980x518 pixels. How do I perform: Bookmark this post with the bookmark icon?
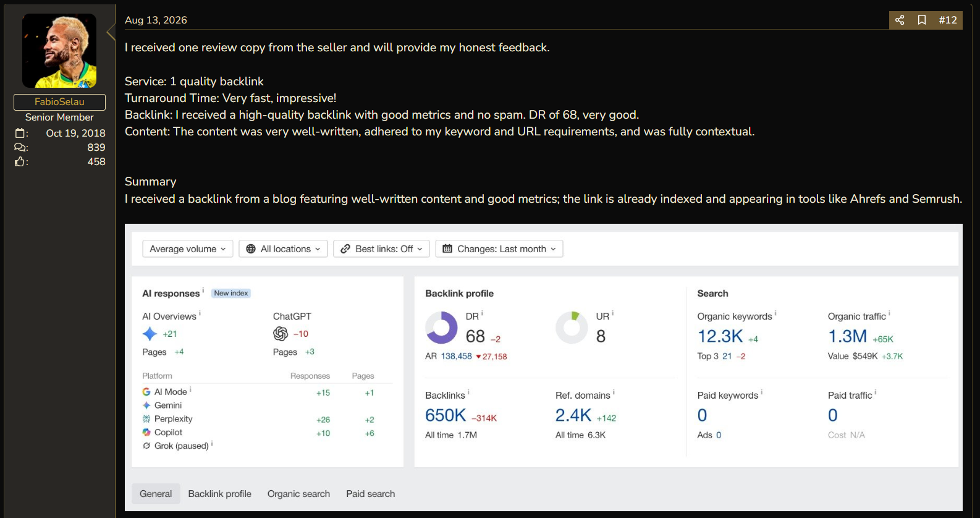[922, 20]
